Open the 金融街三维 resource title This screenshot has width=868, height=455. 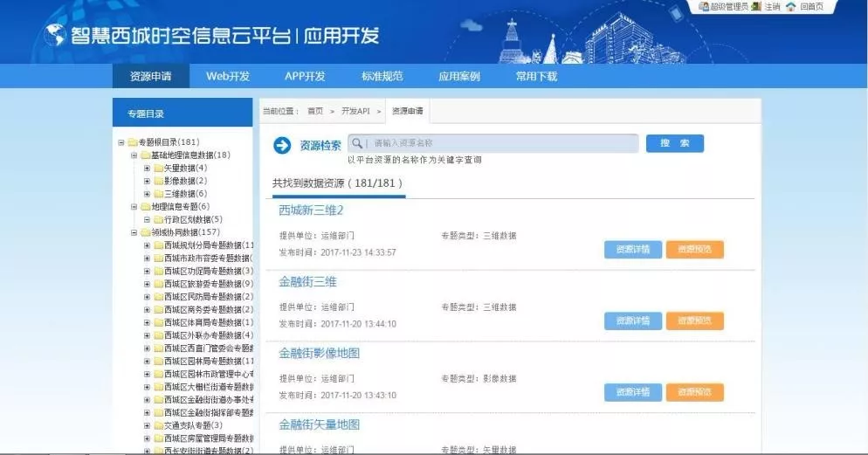pos(307,282)
